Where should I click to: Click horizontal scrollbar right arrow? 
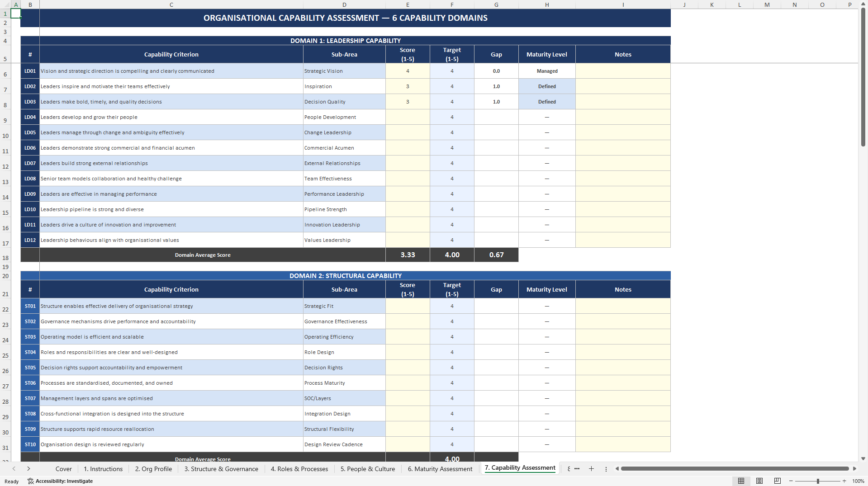click(x=854, y=469)
